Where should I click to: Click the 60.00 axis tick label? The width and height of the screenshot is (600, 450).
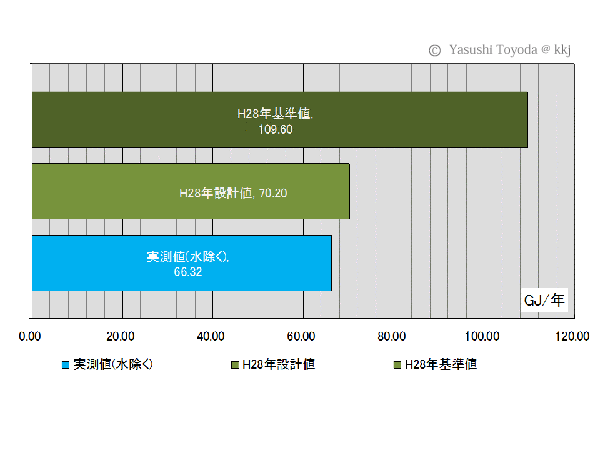(301, 336)
